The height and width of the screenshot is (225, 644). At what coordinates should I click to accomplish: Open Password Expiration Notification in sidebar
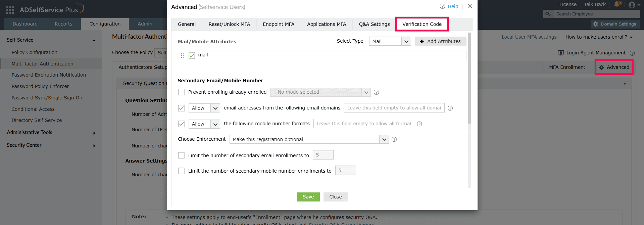point(49,75)
